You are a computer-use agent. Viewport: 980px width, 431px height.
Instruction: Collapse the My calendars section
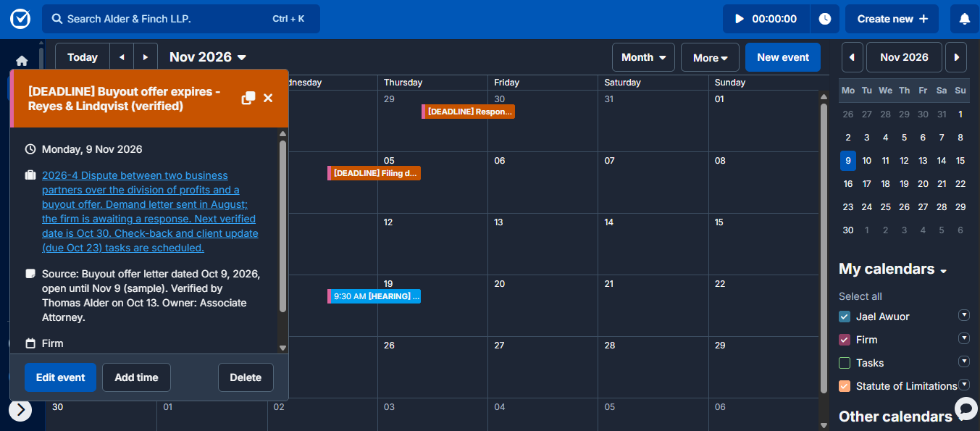(x=944, y=271)
